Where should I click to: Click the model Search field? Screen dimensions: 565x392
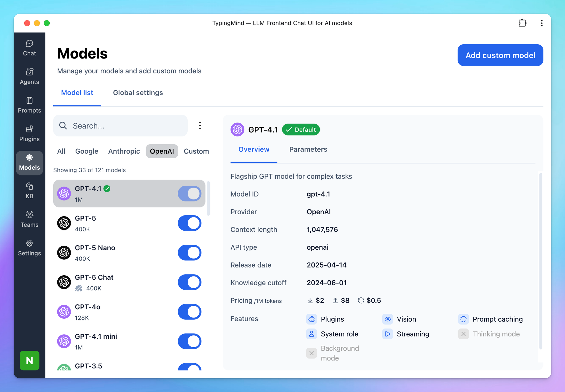120,126
